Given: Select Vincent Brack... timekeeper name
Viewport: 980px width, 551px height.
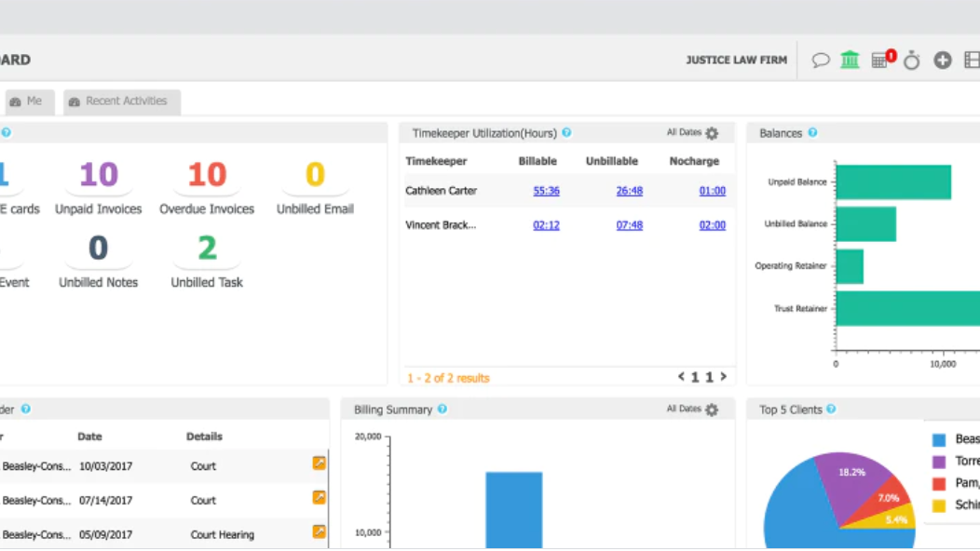Looking at the screenshot, I should click(441, 225).
